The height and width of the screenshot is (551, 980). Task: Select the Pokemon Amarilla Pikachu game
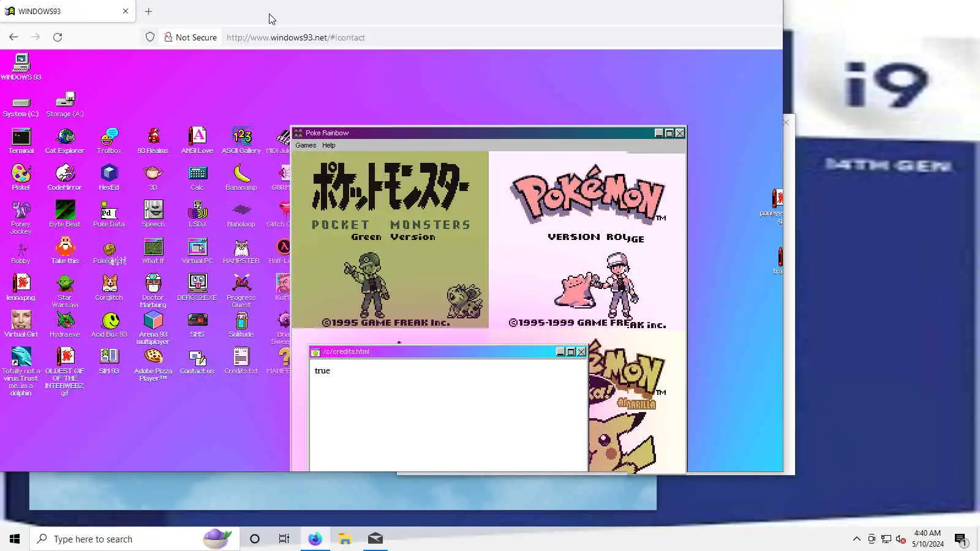[637, 401]
